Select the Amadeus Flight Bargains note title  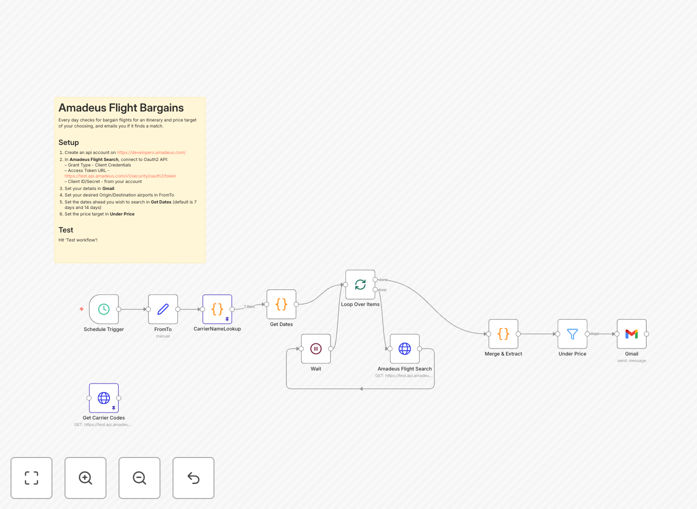tap(121, 108)
